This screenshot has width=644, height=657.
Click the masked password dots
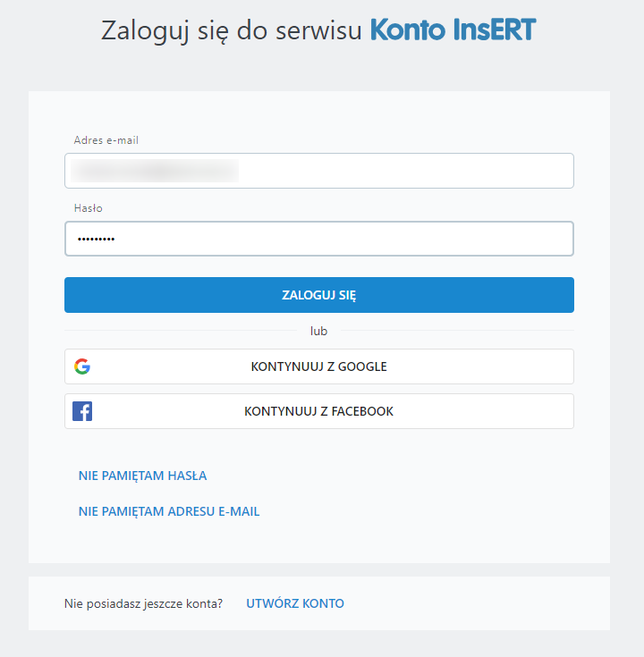point(96,240)
